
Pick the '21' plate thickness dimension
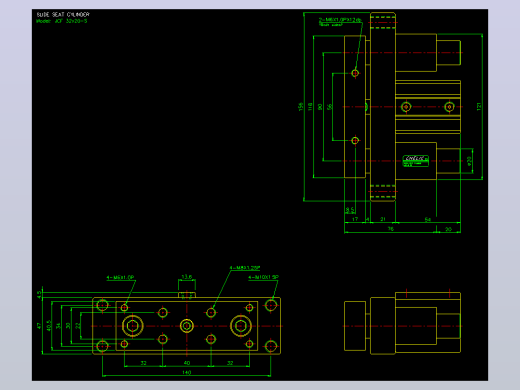click(x=383, y=219)
